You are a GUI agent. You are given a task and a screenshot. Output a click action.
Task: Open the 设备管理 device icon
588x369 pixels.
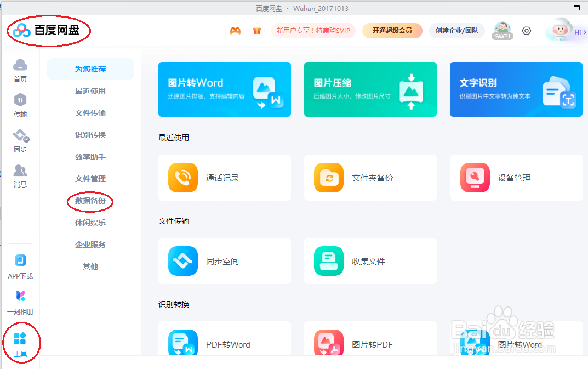click(x=475, y=178)
